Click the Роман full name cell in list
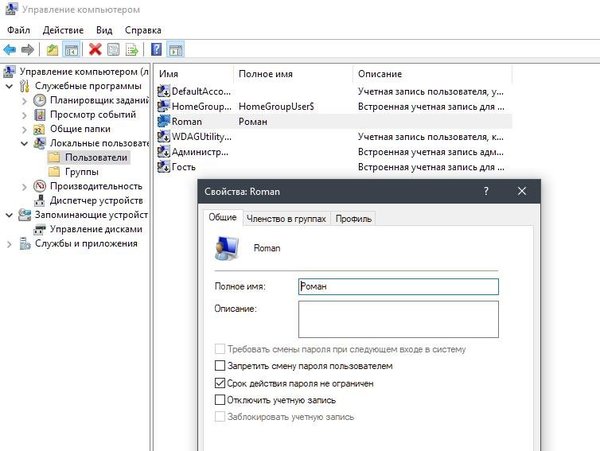Viewport: 600px width, 451px height. (253, 122)
